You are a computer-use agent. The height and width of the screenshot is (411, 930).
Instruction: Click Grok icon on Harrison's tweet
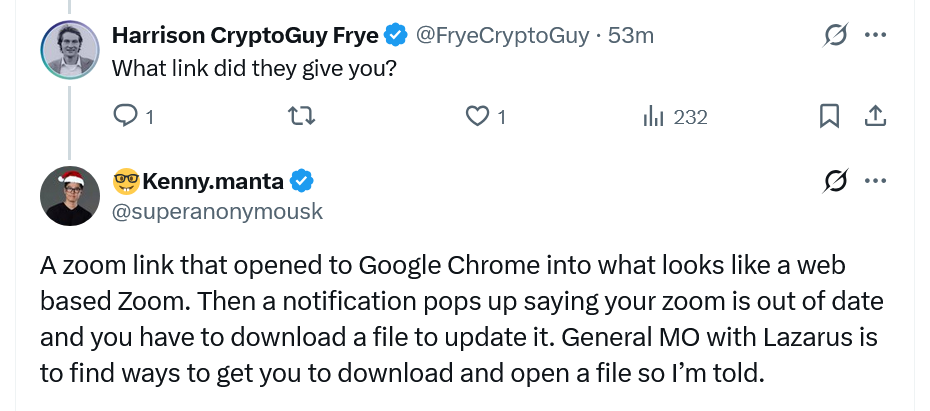pos(833,36)
